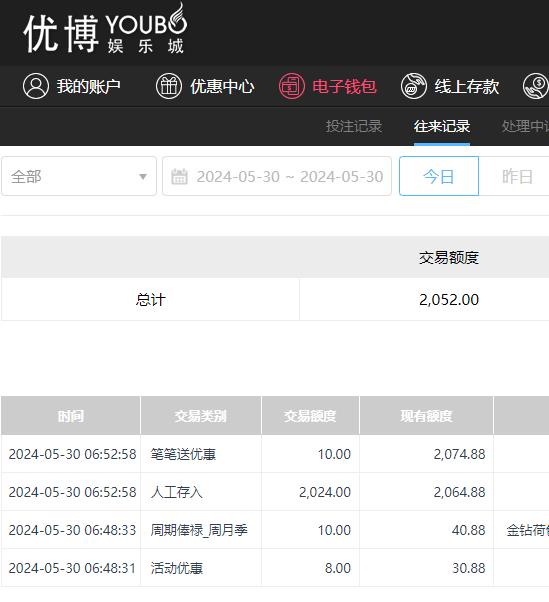
Task: Click the 总计 summary label
Action: pyautogui.click(x=150, y=300)
